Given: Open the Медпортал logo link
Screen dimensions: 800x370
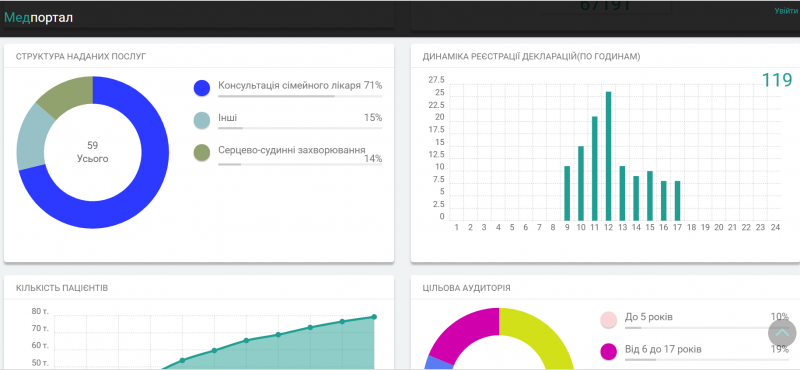Looking at the screenshot, I should (38, 17).
